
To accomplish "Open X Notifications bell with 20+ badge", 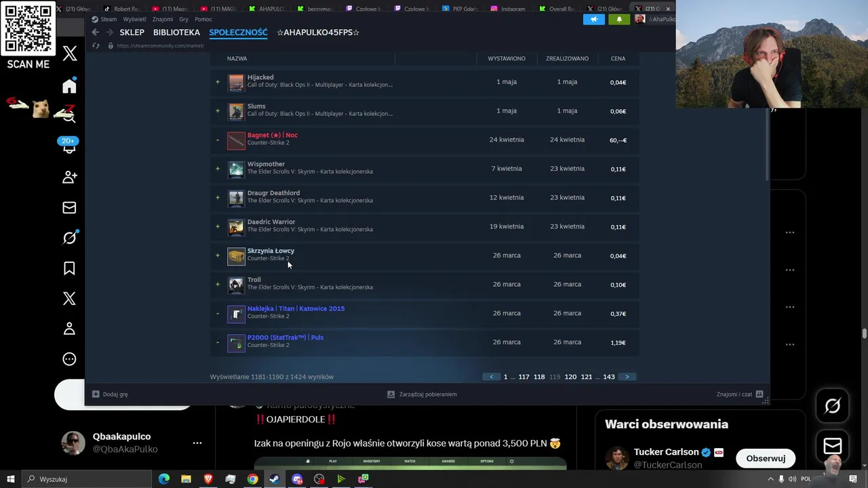I will coord(69,146).
